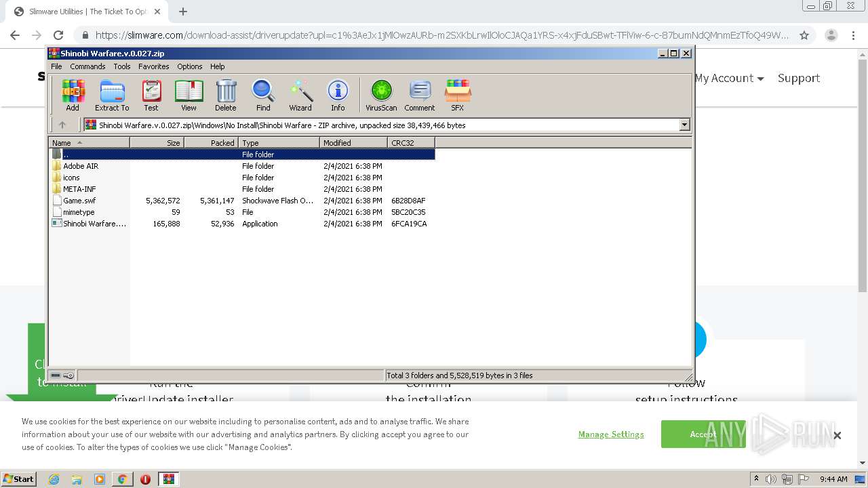Screen dimensions: 868x488
Task: Click the SFX toolbar icon
Action: click(458, 95)
